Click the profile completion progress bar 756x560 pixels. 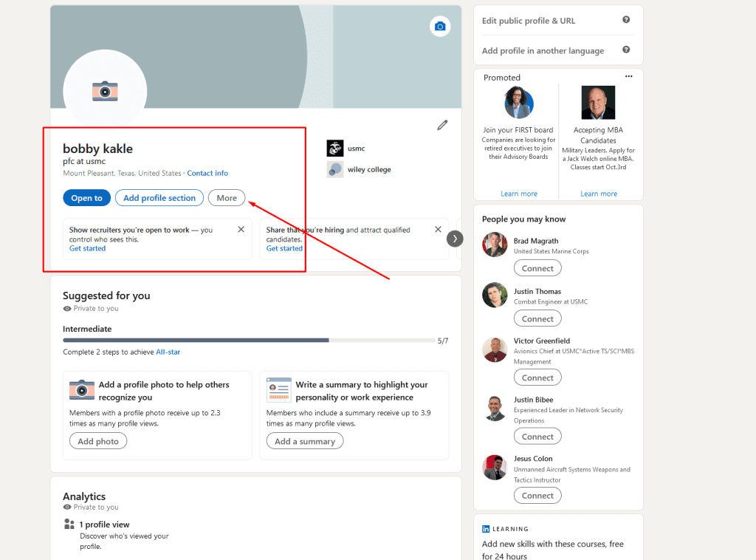(247, 341)
